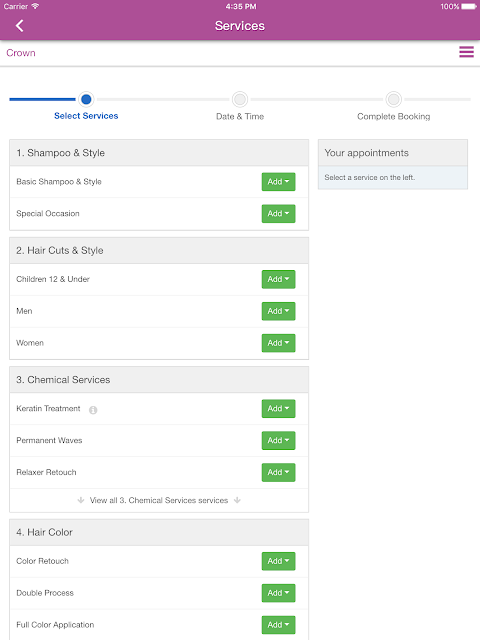Open Add dropdown for Basic Shampoo & Style
Image resolution: width=480 pixels, height=640 pixels.
pos(278,182)
